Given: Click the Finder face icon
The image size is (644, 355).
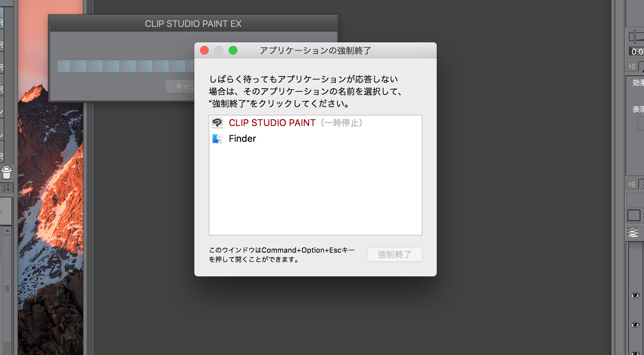Looking at the screenshot, I should click(217, 139).
